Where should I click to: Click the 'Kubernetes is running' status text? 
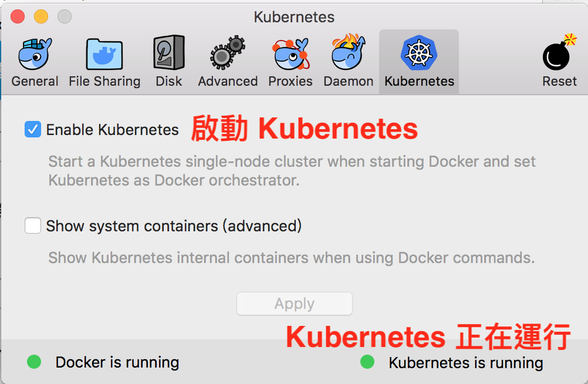click(466, 363)
